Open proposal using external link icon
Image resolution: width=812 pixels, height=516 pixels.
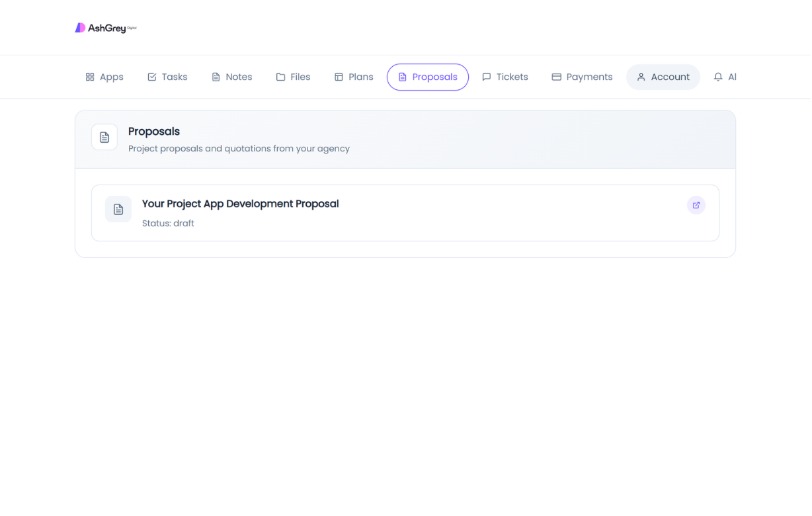point(696,205)
